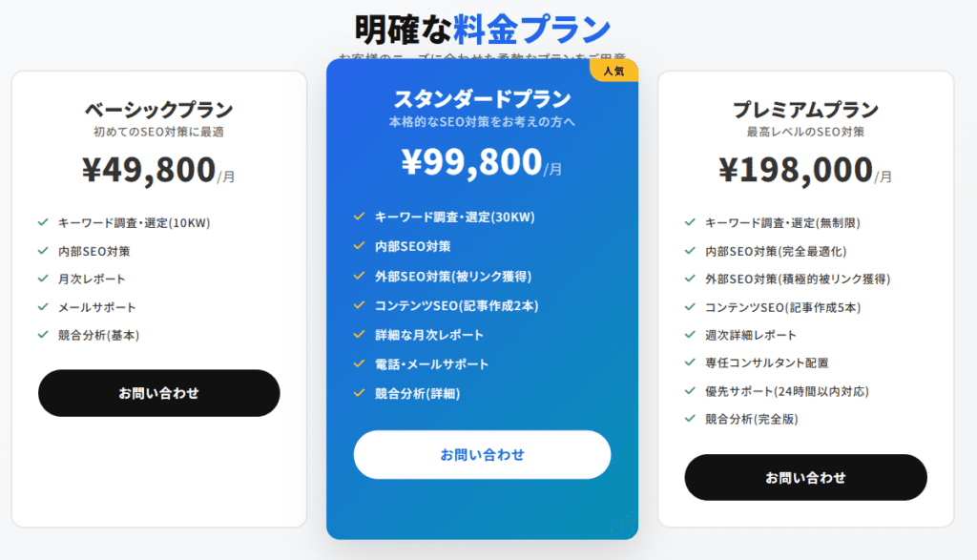Click the ¥198,000 price text
Screen dimensions: 977x560
point(795,170)
